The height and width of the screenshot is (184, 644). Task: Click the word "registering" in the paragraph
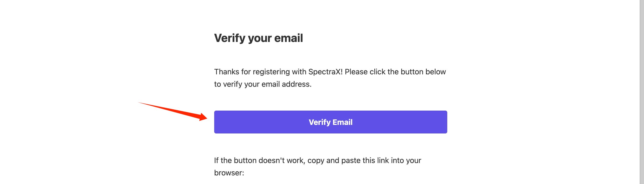coord(271,72)
